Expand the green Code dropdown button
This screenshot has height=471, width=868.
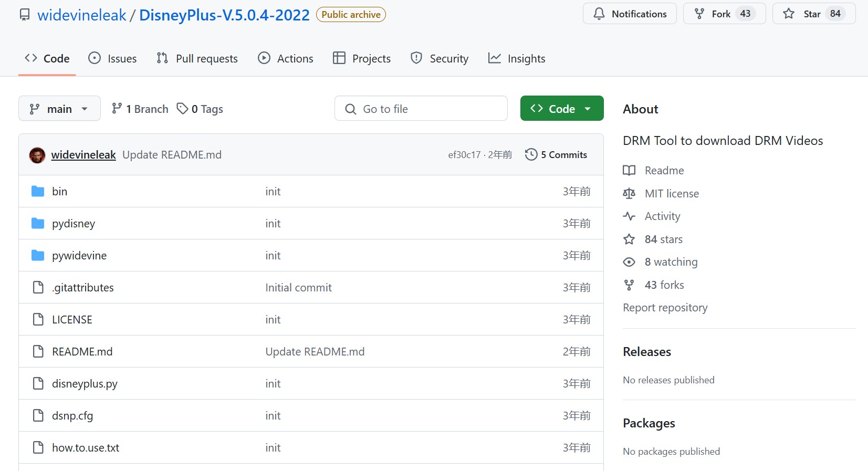[562, 108]
